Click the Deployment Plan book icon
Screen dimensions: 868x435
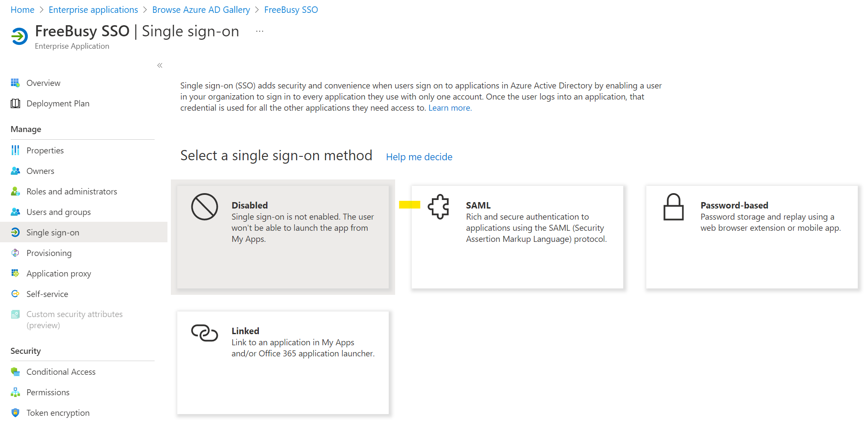point(15,103)
